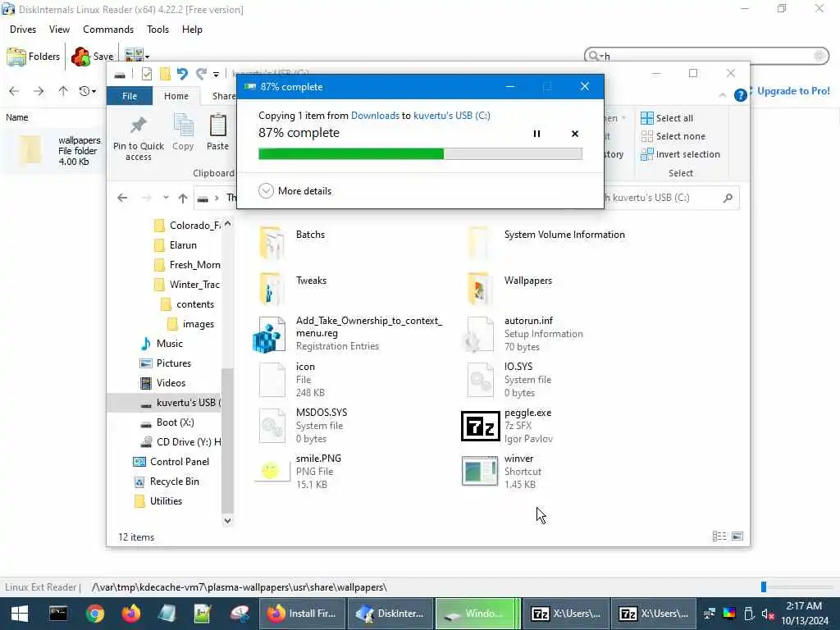This screenshot has height=630, width=840.
Task: Select Add_Take_Ownership_to_context_menu.reg file
Action: [348, 334]
